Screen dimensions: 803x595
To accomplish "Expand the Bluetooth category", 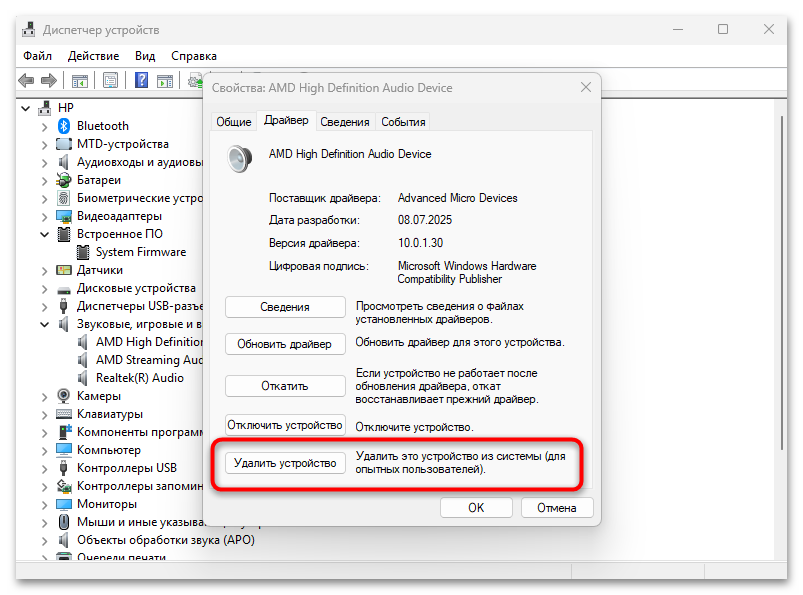I will pyautogui.click(x=45, y=126).
